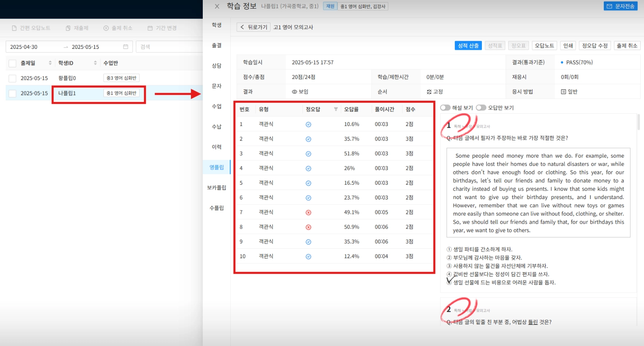This screenshot has width=644, height=346.
Task: Switch to the 수납 tab
Action: point(217,127)
